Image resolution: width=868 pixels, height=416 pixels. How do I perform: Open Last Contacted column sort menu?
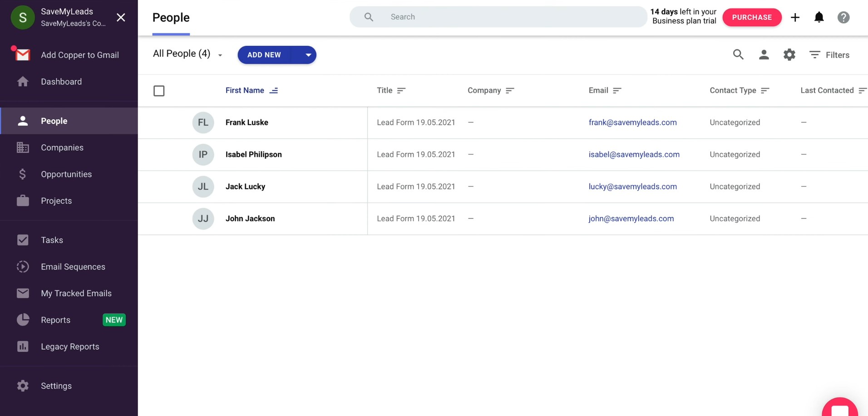coord(862,91)
